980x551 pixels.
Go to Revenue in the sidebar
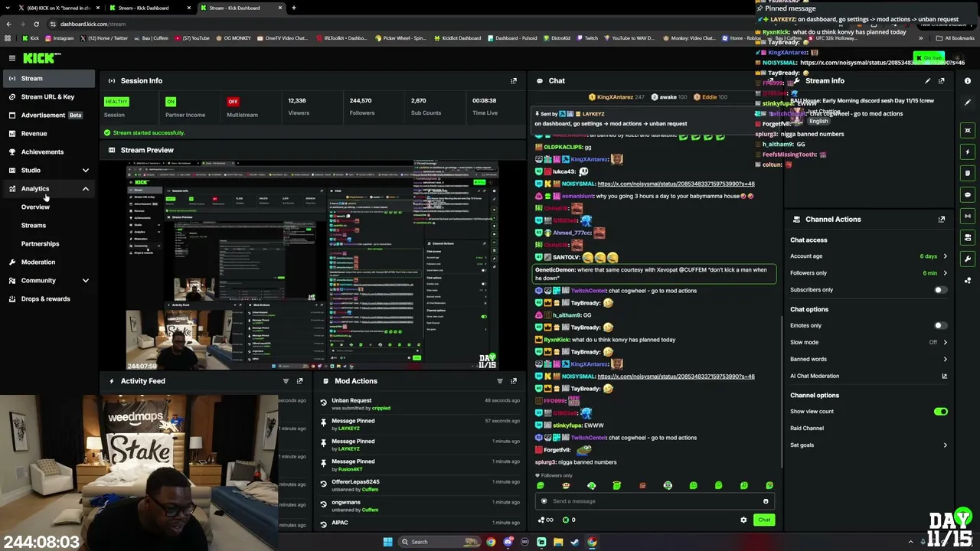pos(47,133)
